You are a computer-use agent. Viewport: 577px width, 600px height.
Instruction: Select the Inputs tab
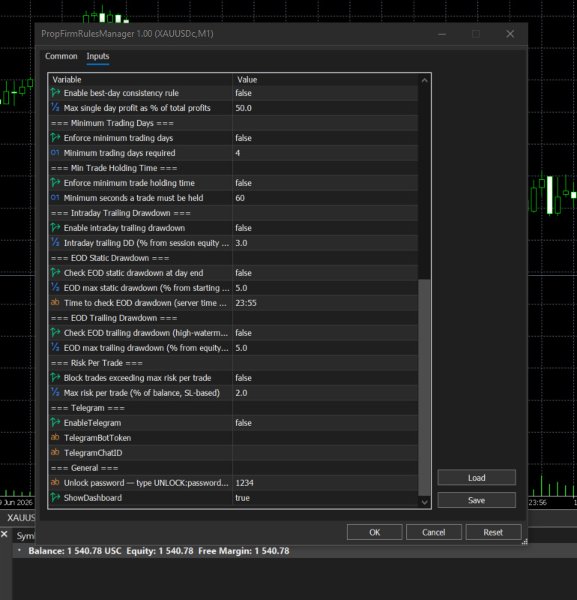98,56
